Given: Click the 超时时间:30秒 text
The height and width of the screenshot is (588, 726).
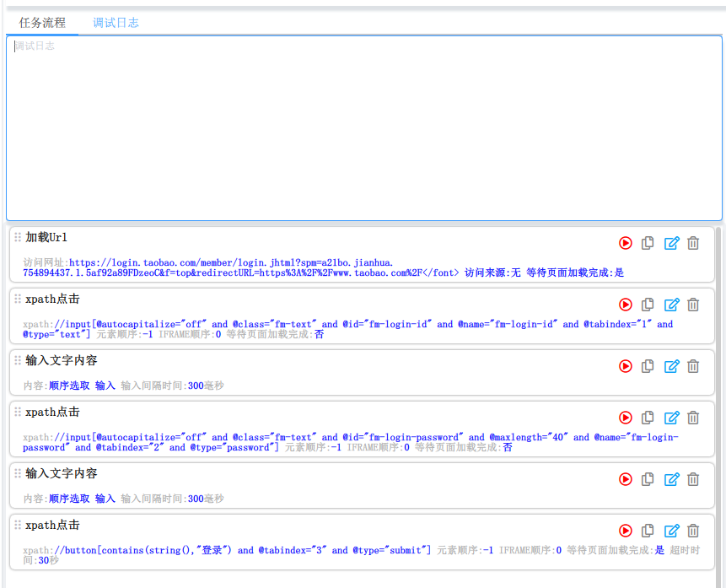Looking at the screenshot, I should [x=361, y=556].
